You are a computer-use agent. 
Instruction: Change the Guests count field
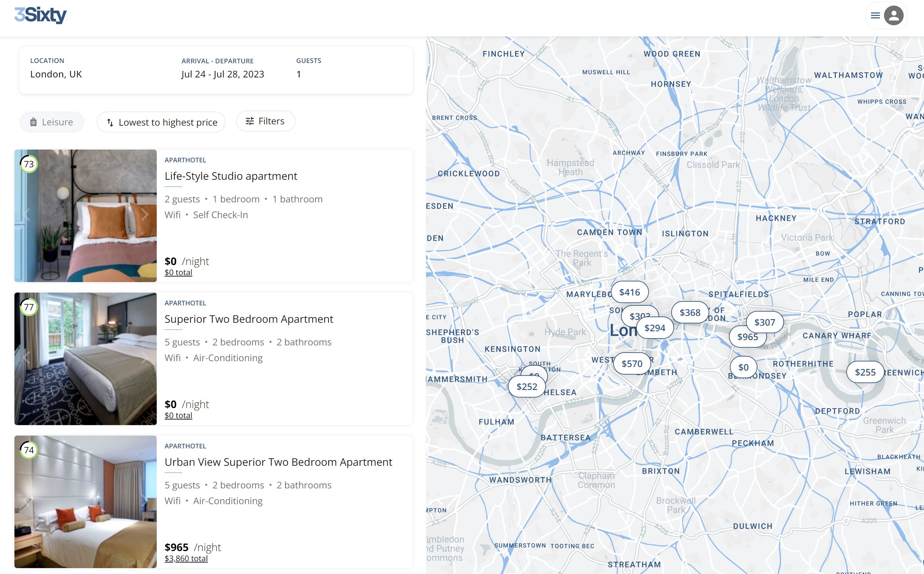(299, 74)
